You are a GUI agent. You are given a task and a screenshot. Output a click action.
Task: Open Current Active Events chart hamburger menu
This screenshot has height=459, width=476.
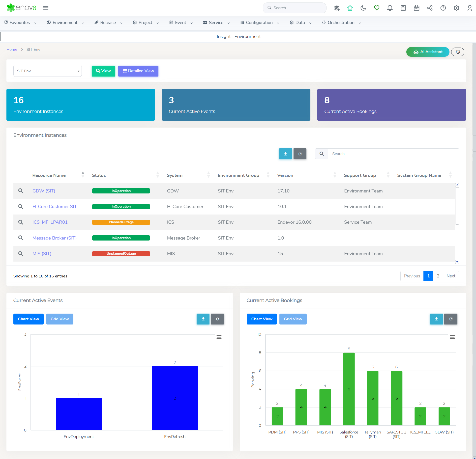point(219,337)
